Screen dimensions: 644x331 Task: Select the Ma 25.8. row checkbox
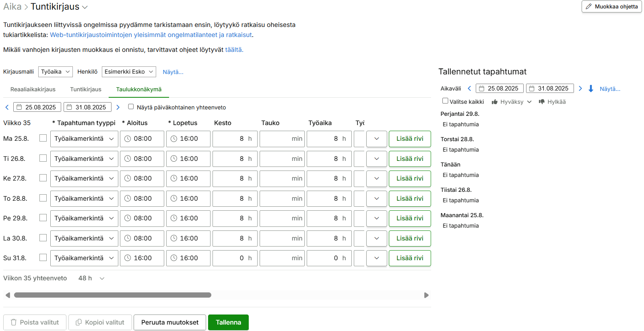click(43, 138)
